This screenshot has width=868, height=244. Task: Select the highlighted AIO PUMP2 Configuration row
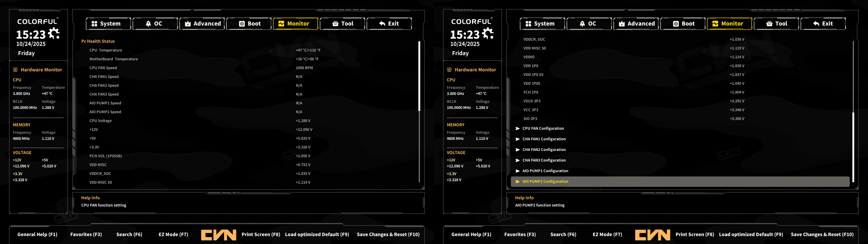tap(545, 181)
